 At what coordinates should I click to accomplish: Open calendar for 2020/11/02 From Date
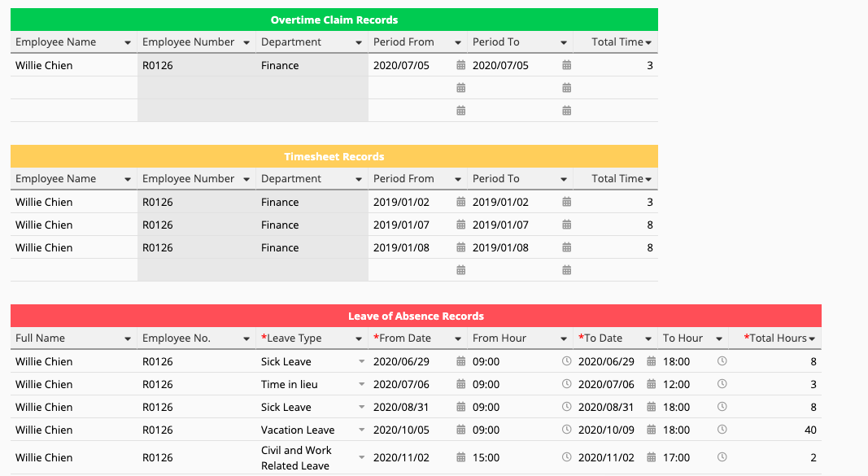pyautogui.click(x=460, y=457)
